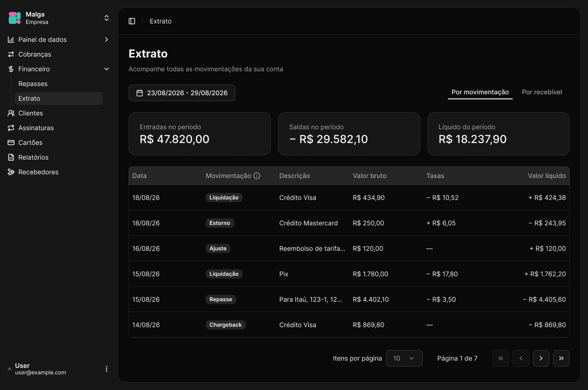Click the Cobranças arrows icon
The height and width of the screenshot is (390, 588).
tap(11, 54)
